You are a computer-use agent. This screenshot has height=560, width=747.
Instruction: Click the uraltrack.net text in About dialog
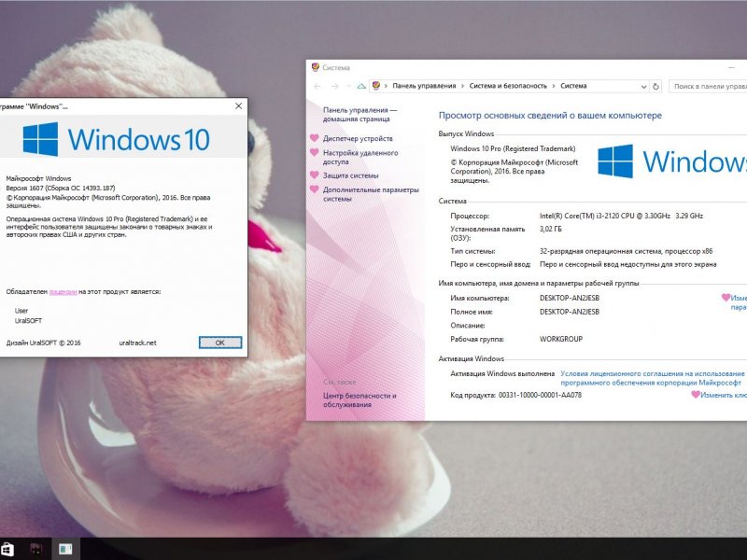137,343
